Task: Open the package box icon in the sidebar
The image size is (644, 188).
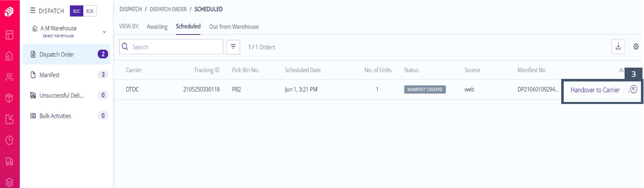Action: pyautogui.click(x=9, y=98)
